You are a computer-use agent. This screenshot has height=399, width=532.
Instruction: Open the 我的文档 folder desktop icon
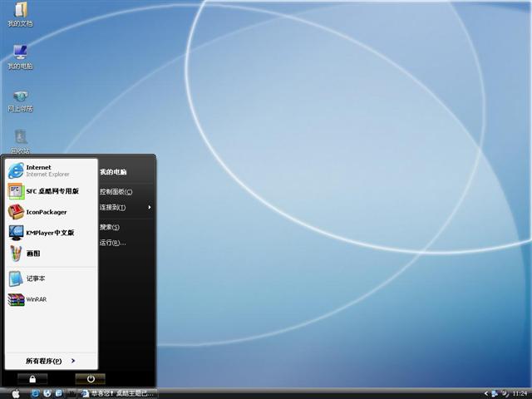(20, 14)
